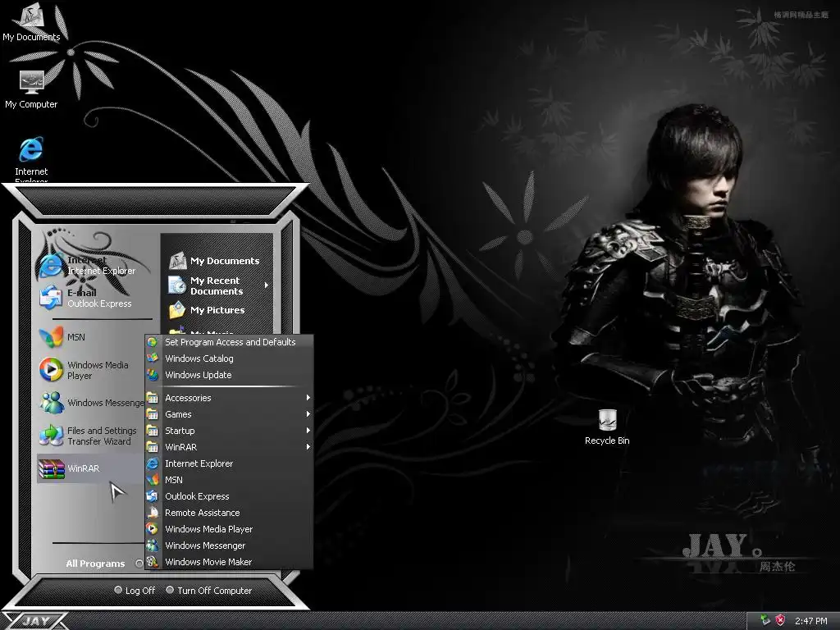Click the Log Off button
The height and width of the screenshot is (630, 840).
click(135, 591)
